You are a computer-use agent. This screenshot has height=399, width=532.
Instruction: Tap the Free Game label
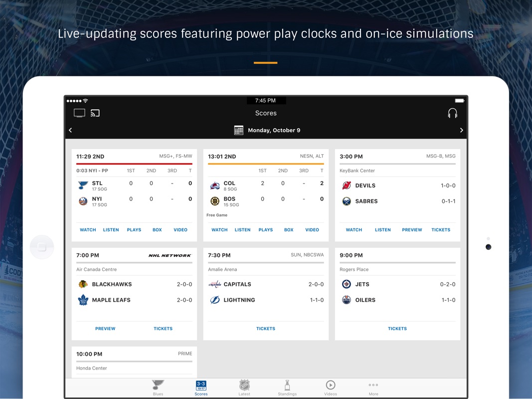pyautogui.click(x=217, y=215)
